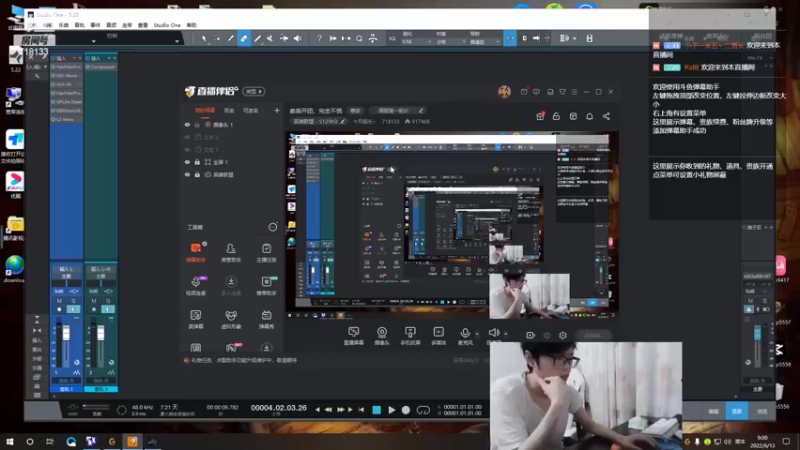Viewport: 800px width, 450px height.
Task: Open the video co-stream mic tool
Action: (196, 286)
